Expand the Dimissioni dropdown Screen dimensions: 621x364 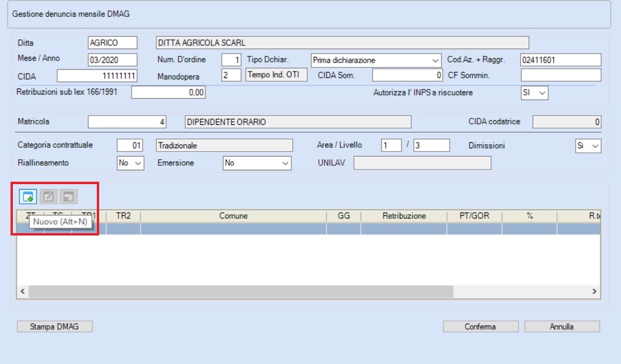tap(588, 146)
